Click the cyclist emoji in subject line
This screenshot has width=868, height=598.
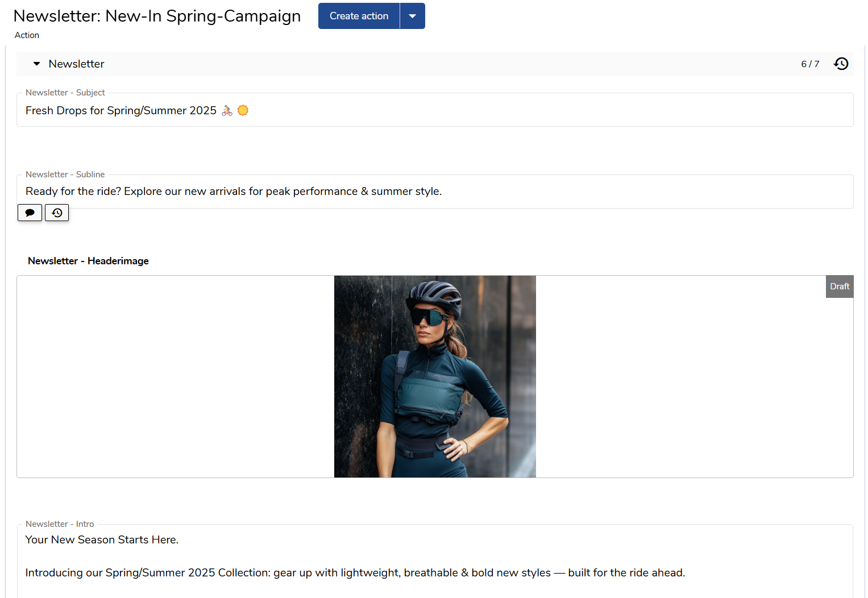point(227,110)
